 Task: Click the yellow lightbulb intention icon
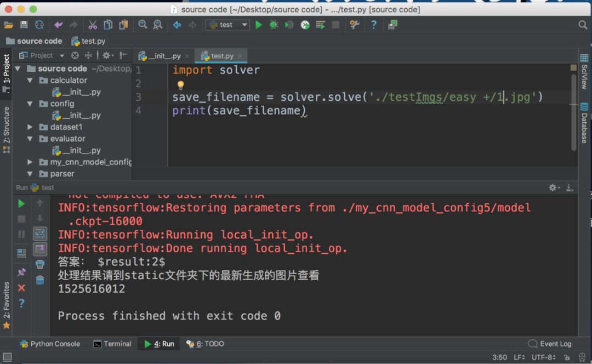(180, 84)
